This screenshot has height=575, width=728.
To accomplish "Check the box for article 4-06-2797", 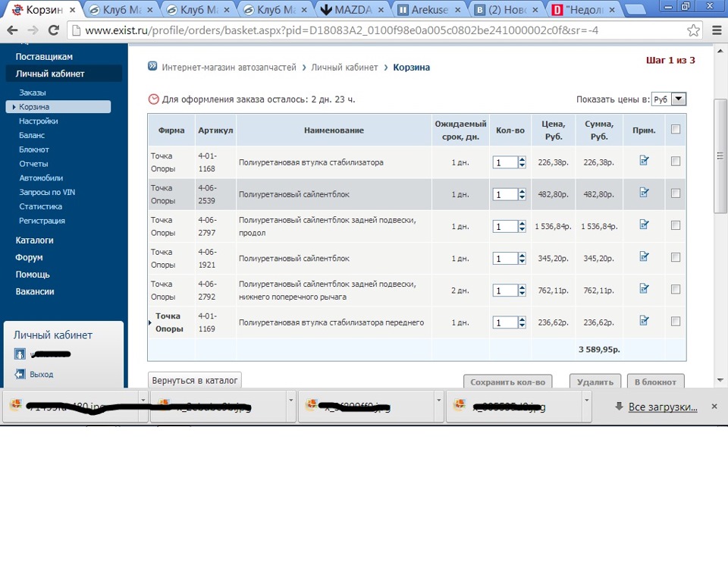I will (676, 225).
